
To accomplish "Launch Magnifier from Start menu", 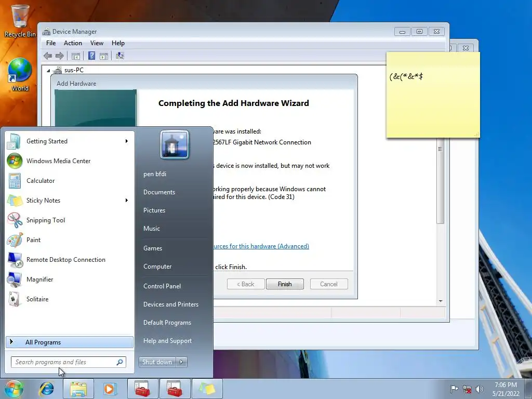I will click(x=70, y=279).
